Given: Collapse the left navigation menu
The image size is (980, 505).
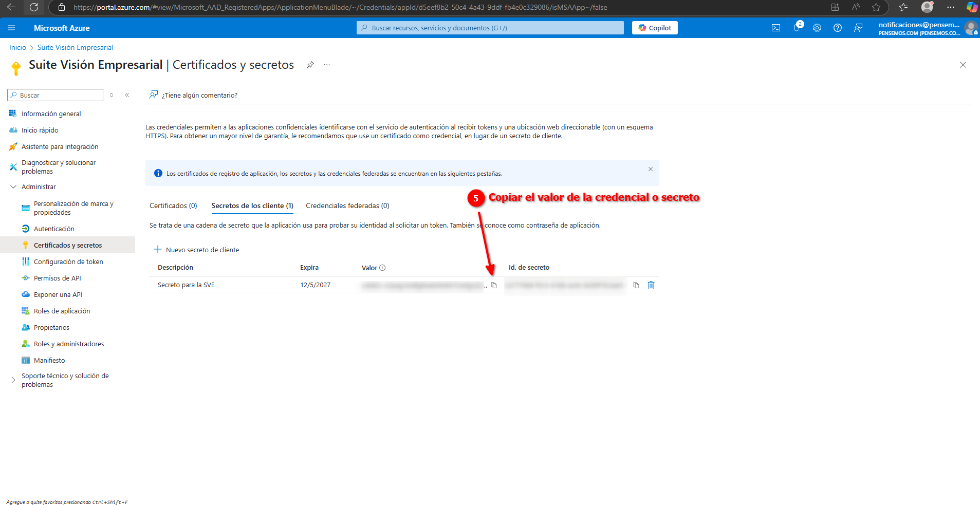Looking at the screenshot, I should (x=127, y=95).
